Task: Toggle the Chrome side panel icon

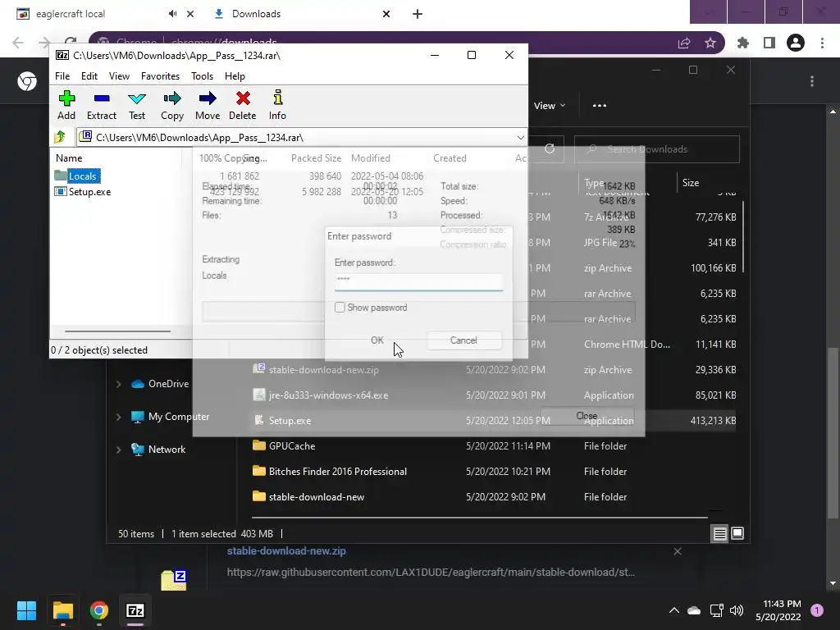Action: tap(769, 43)
